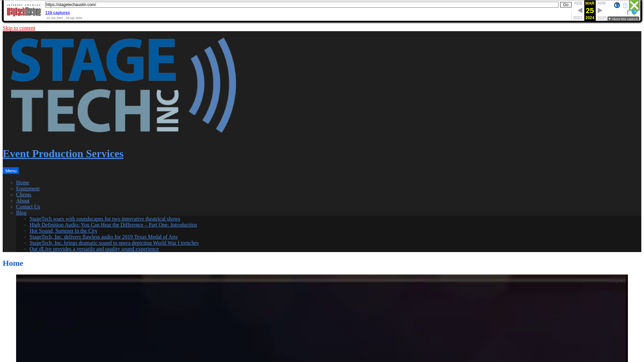Expand the About this capture dropdown
Screen dimensions: 644x362
[623, 19]
